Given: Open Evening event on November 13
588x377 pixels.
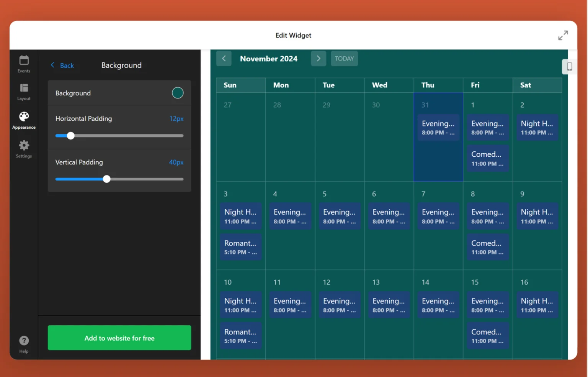Looking at the screenshot, I should 389,305.
